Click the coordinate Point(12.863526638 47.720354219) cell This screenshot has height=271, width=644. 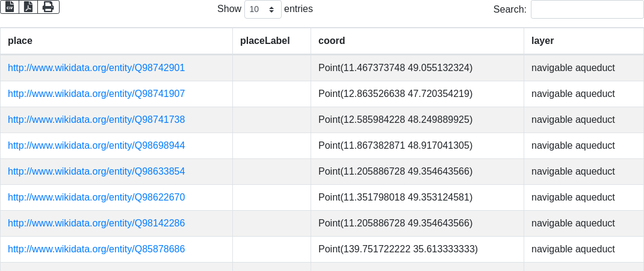pos(395,94)
